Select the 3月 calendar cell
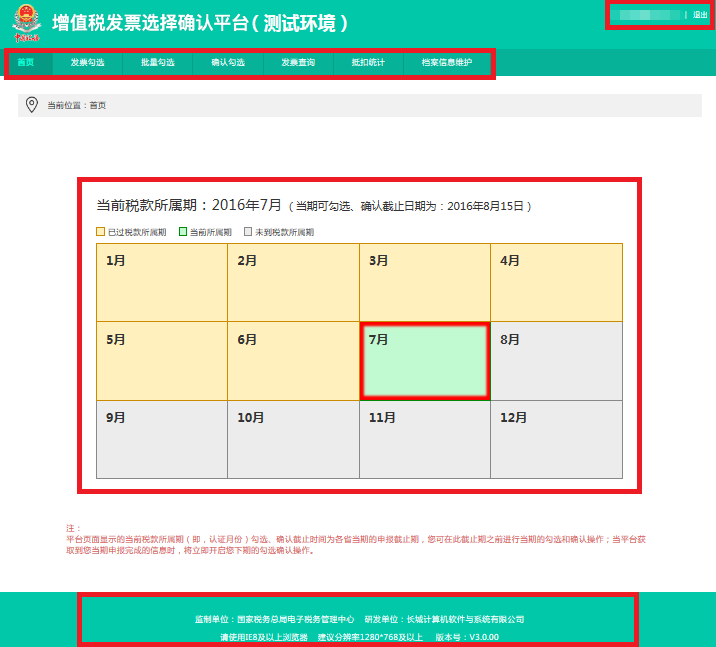This screenshot has height=647, width=716. [x=425, y=283]
